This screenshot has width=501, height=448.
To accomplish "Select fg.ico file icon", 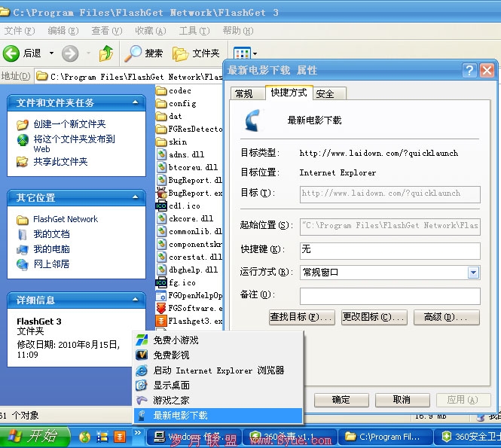I will [161, 282].
